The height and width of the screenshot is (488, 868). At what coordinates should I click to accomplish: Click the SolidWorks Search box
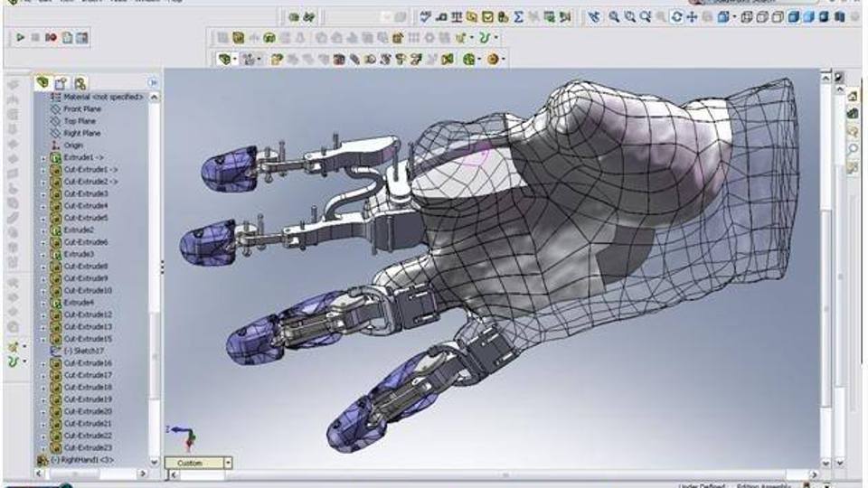point(756,2)
